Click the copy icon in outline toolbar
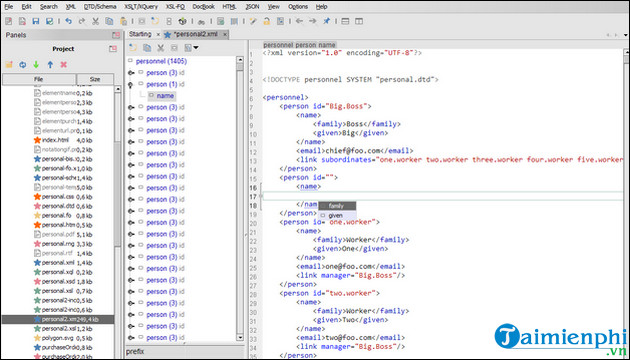This screenshot has width=630, height=360. pyautogui.click(x=147, y=48)
